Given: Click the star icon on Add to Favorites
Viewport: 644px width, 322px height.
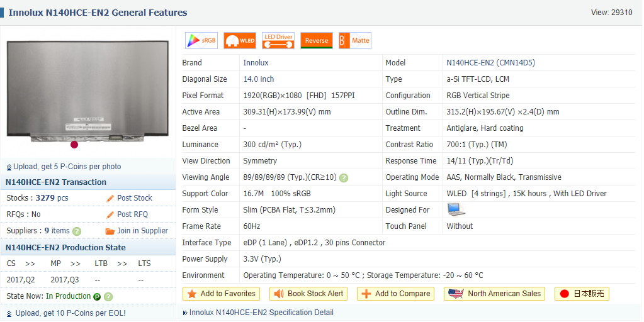Looking at the screenshot, I should pyautogui.click(x=192, y=294).
